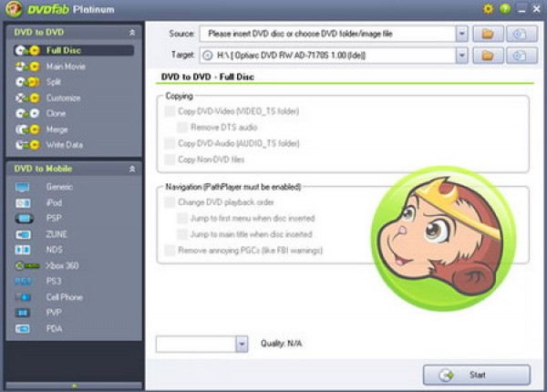Select the Clone mode icon
547x392 pixels.
tap(28, 113)
